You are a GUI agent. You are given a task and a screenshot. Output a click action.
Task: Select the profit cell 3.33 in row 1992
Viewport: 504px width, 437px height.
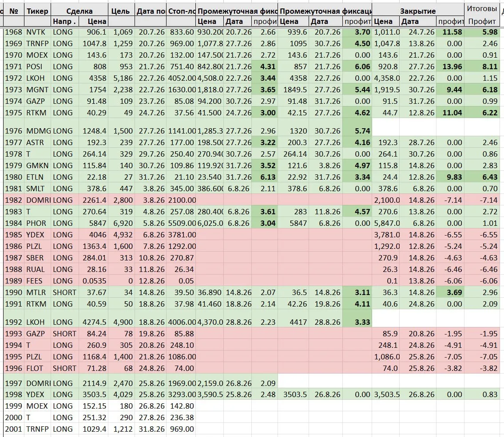click(357, 319)
